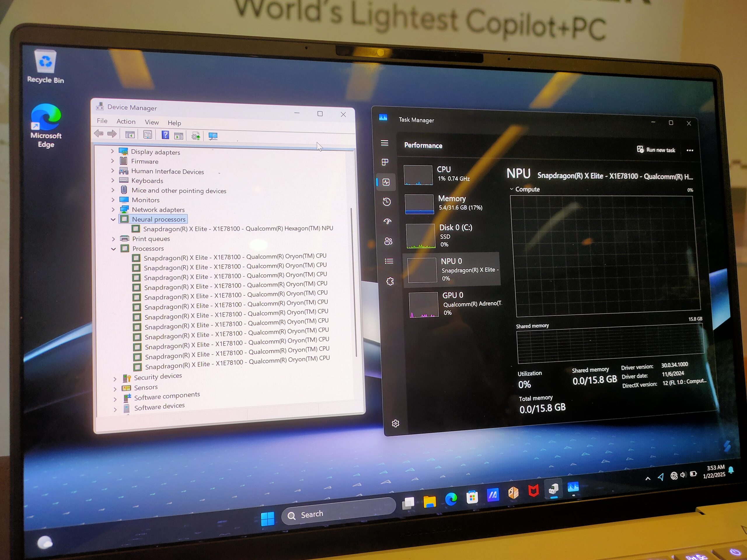Select NPU 0 in the performance list

[x=452, y=270]
